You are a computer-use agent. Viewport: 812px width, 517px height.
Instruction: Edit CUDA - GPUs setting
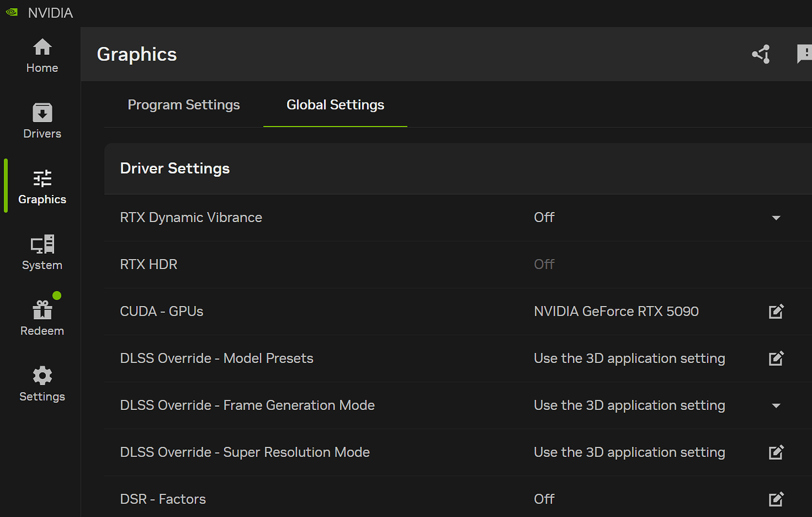point(776,311)
